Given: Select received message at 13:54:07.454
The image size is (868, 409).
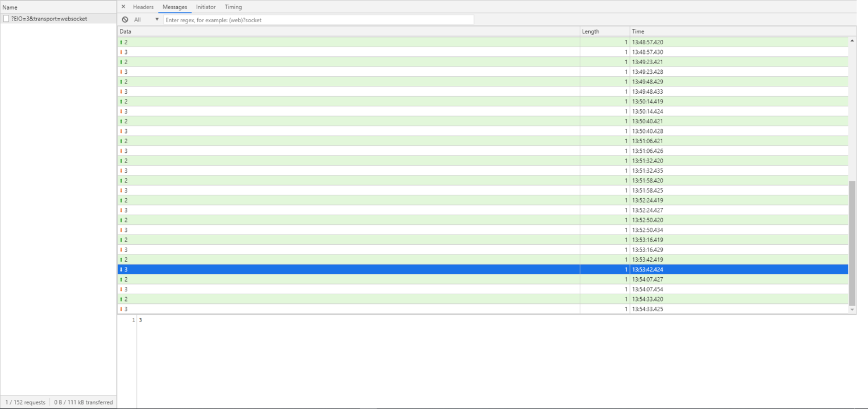Looking at the screenshot, I should (483, 289).
